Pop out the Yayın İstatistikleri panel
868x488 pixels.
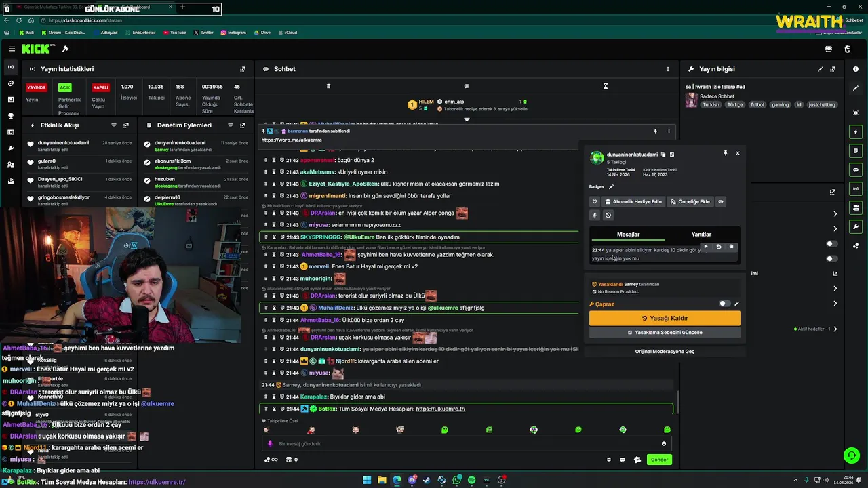(x=243, y=69)
